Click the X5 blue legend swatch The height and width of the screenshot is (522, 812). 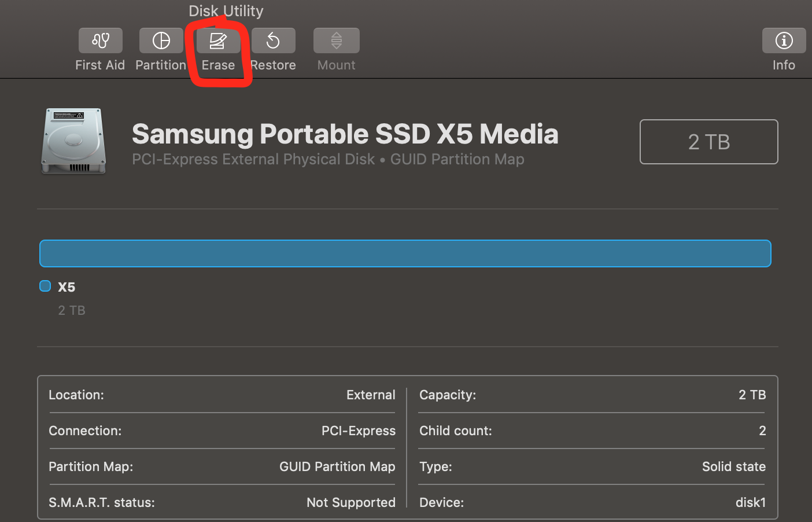pyautogui.click(x=45, y=286)
